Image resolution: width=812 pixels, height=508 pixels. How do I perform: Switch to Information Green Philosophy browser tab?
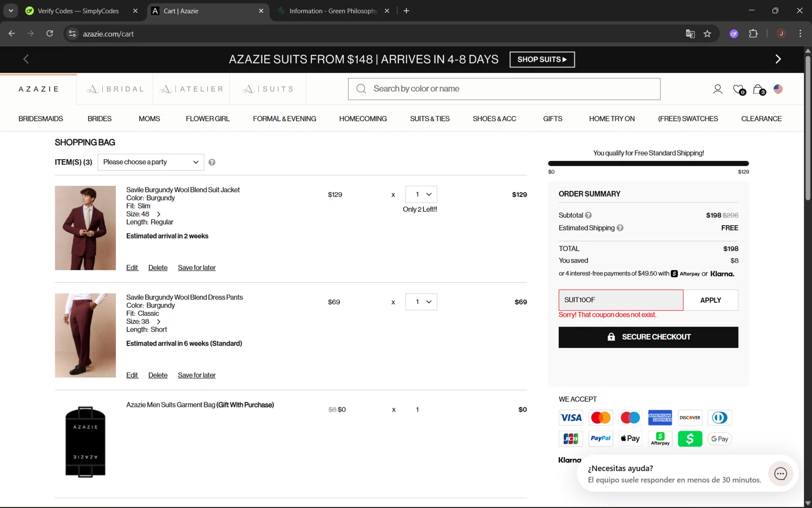point(332,11)
